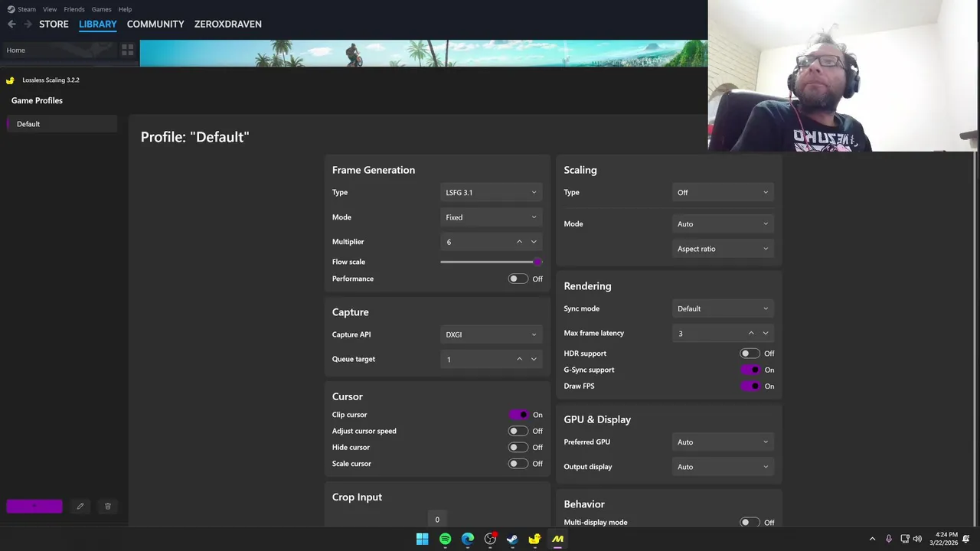Click the microphone tray icon

point(889,539)
